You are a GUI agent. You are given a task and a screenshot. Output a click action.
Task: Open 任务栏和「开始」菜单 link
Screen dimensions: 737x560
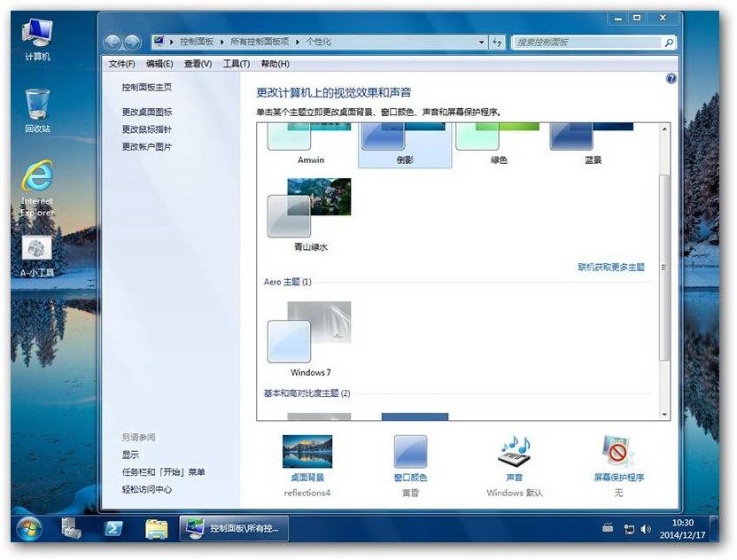(163, 472)
